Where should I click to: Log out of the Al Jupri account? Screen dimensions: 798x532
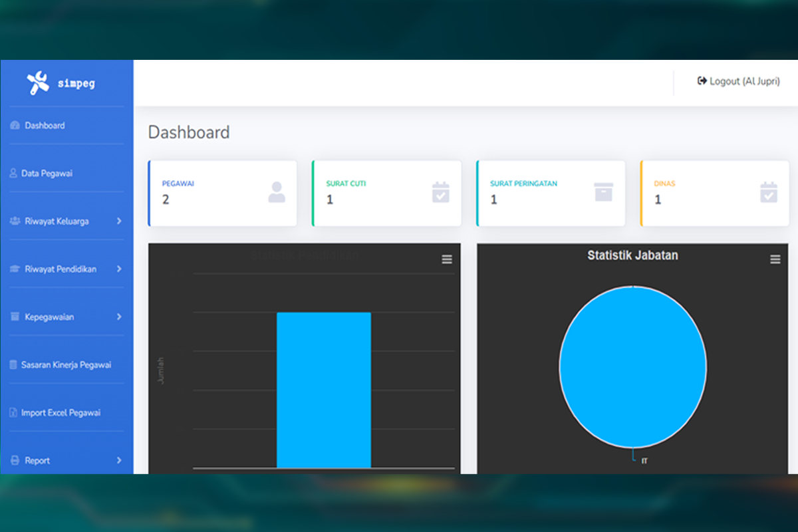click(738, 81)
